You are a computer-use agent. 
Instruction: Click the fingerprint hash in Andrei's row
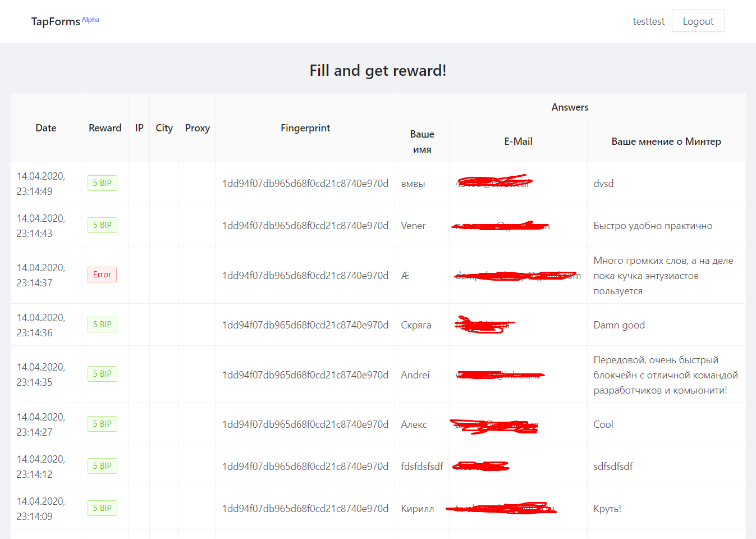pyautogui.click(x=305, y=375)
